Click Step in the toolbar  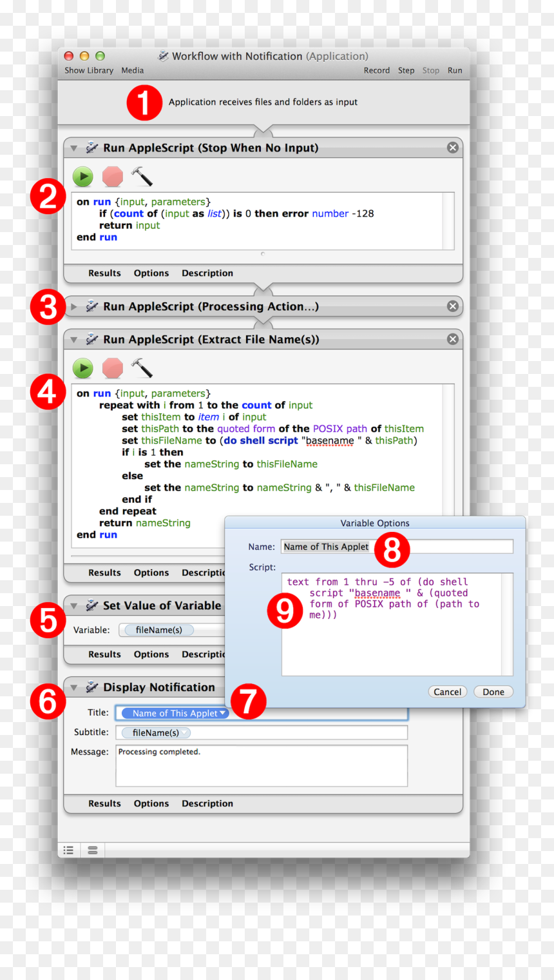click(x=406, y=70)
